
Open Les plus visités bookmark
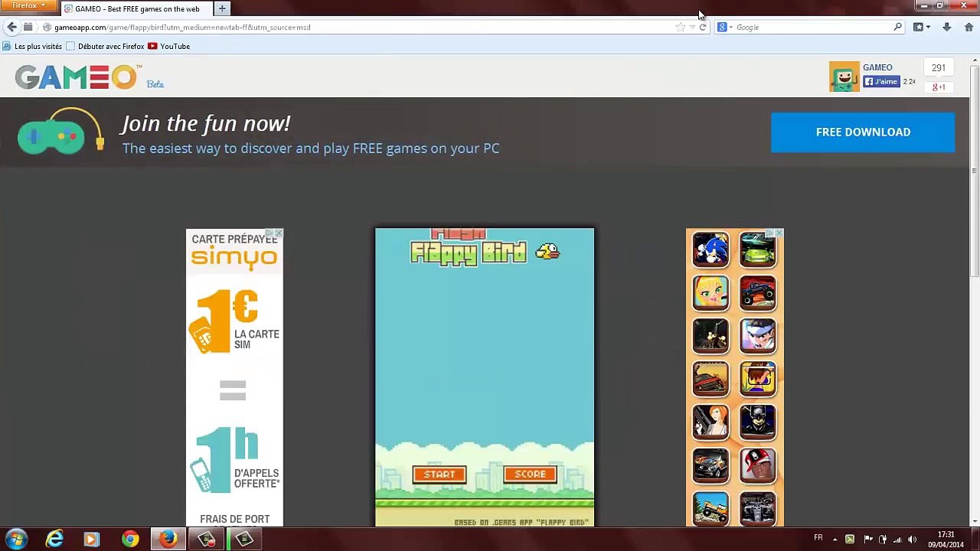(32, 46)
